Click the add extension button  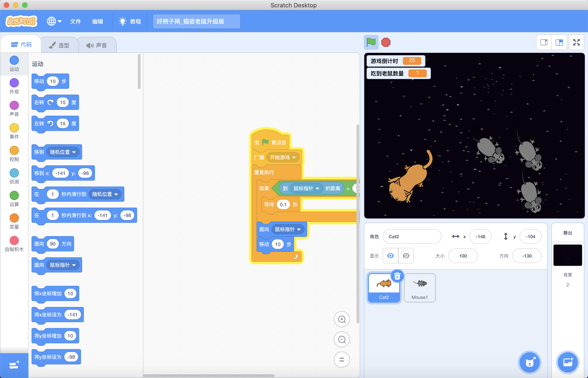14,365
